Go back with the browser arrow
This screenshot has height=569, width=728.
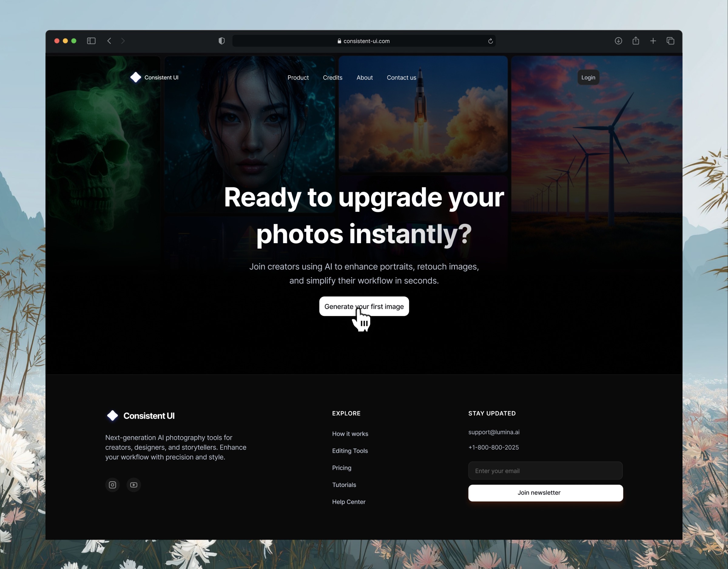(109, 41)
